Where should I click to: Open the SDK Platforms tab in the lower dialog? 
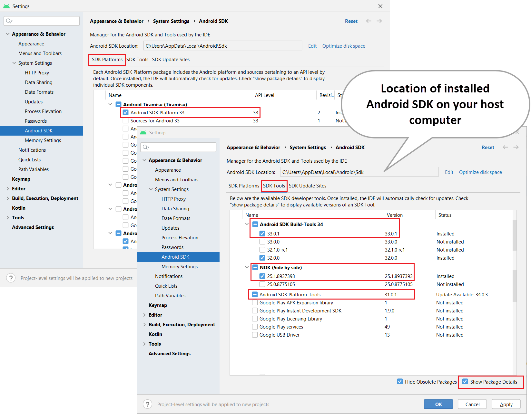coord(244,186)
